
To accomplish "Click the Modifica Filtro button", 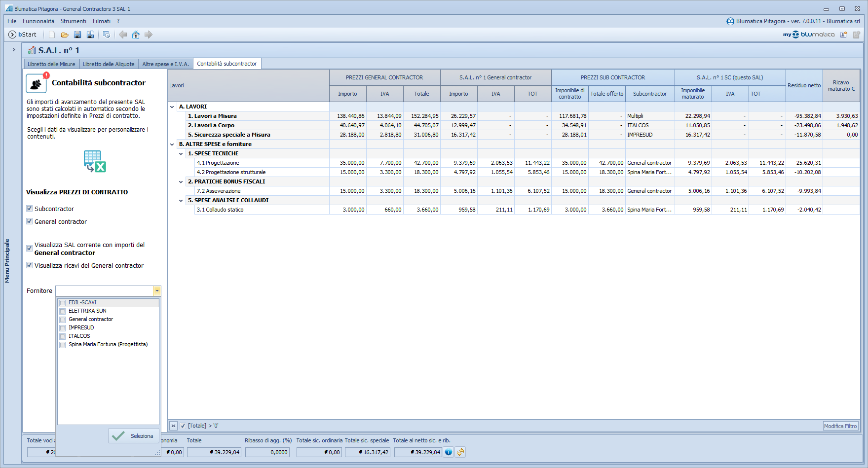I will [x=840, y=426].
